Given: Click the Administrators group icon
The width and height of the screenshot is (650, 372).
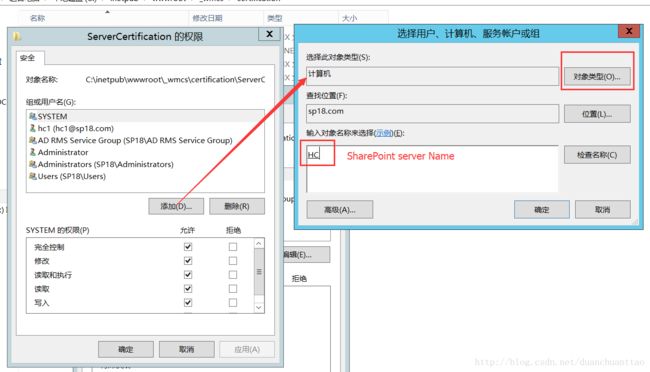Looking at the screenshot, I should 33,164.
